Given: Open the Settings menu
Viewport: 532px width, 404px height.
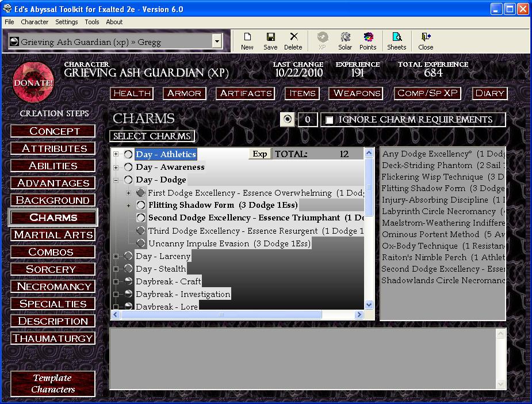Looking at the screenshot, I should tap(67, 22).
